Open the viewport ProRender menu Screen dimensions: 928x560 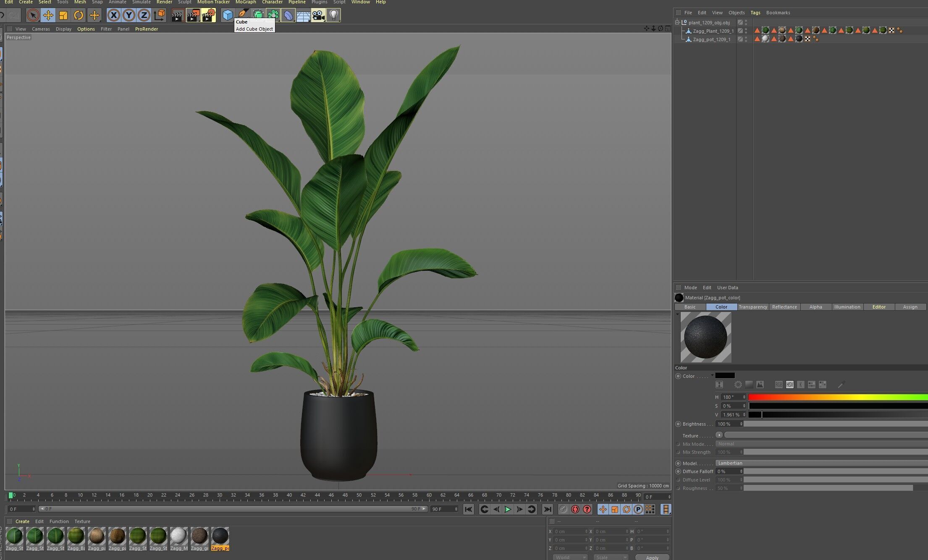tap(147, 29)
